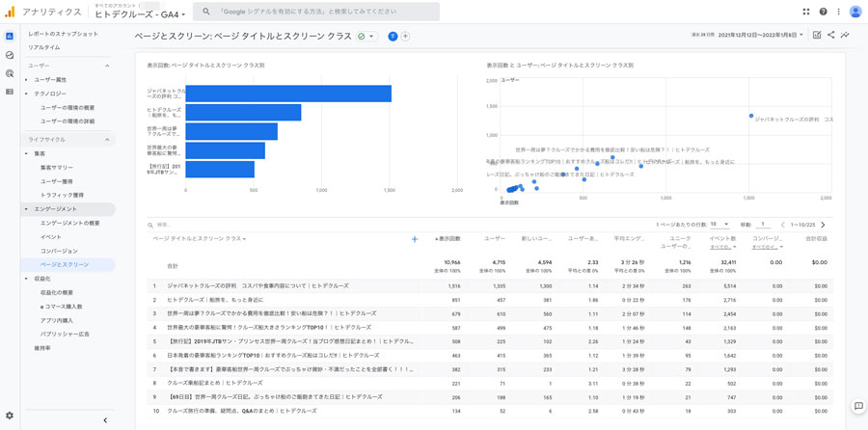Click the customize report pencil icon

[x=817, y=35]
